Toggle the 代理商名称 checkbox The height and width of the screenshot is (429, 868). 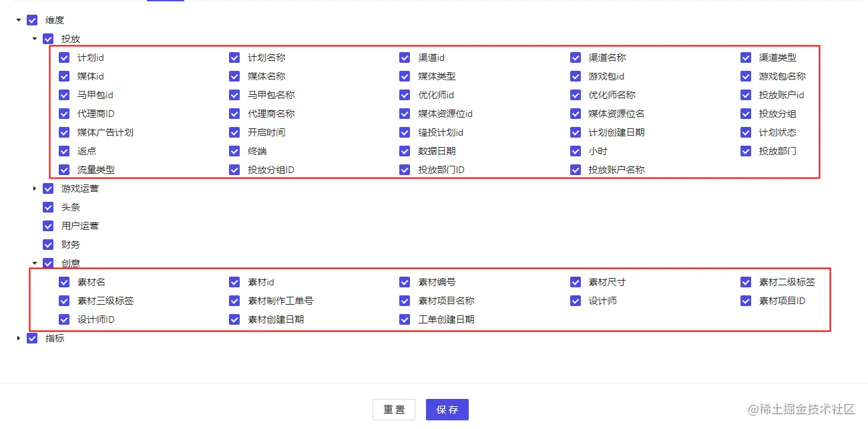(234, 114)
